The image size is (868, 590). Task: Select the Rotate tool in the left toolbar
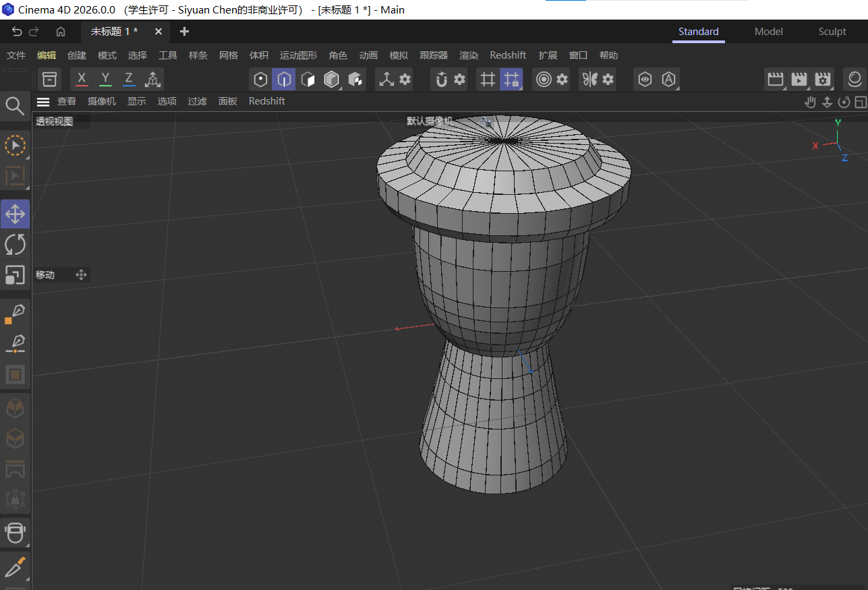tap(15, 245)
